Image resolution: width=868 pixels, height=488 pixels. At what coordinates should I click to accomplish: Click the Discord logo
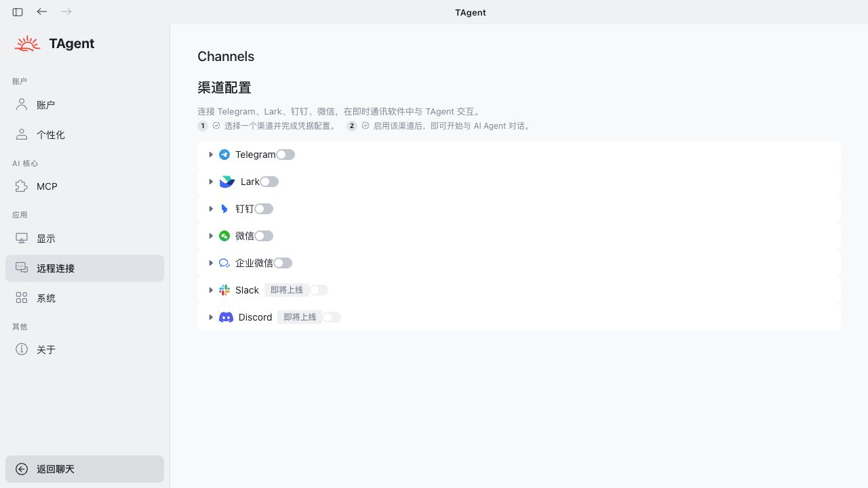[226, 317]
